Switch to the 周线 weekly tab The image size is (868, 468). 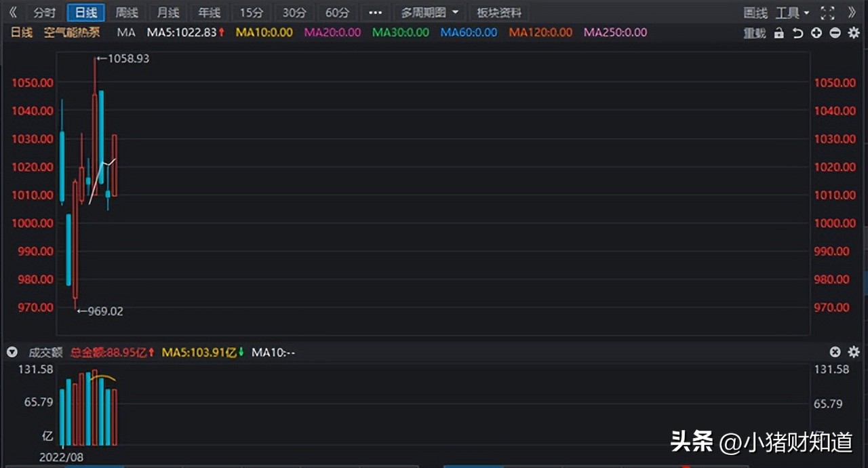127,13
